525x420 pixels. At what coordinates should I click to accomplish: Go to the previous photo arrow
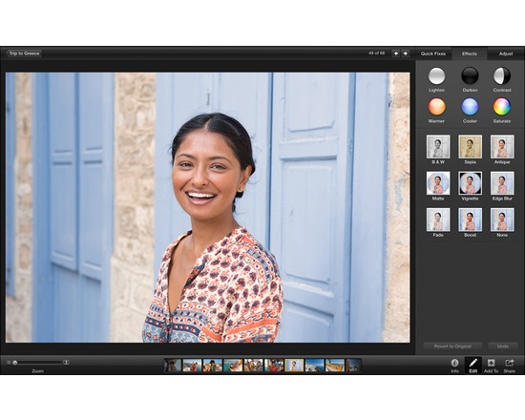pos(396,53)
